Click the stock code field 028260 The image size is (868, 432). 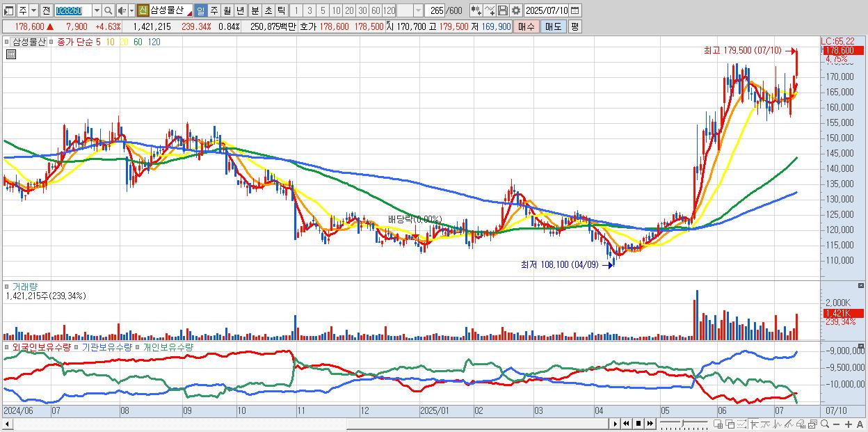(x=73, y=10)
